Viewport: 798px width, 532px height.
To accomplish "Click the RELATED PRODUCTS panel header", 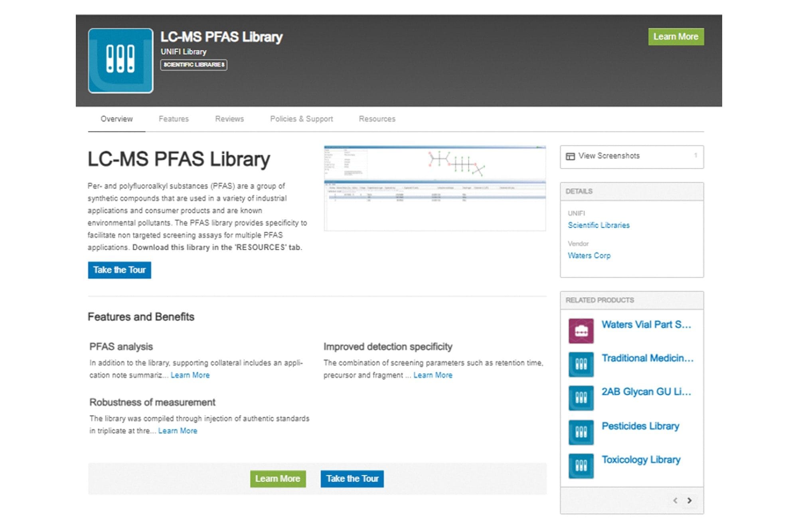I will (632, 301).
